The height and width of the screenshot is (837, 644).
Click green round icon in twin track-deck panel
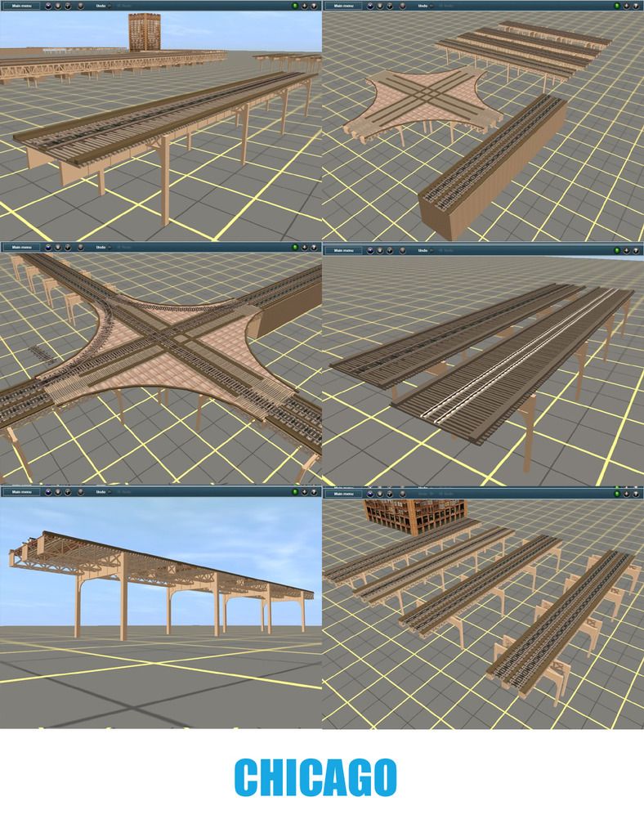617,250
